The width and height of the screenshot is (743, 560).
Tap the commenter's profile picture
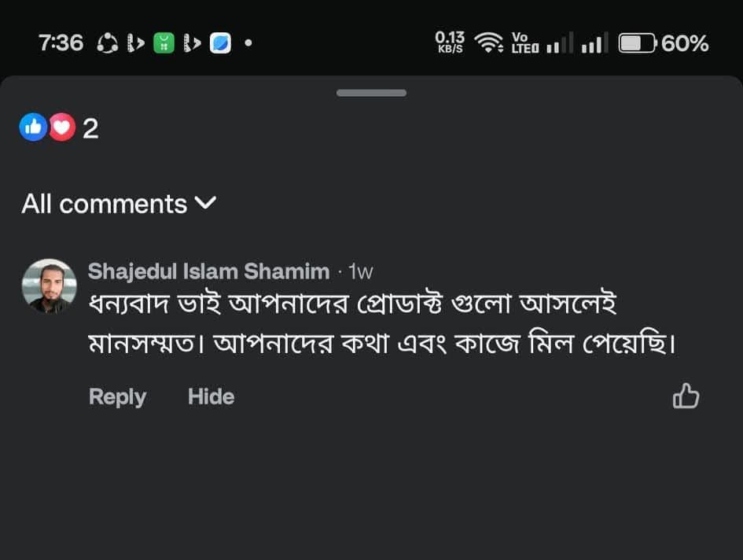pos(49,286)
